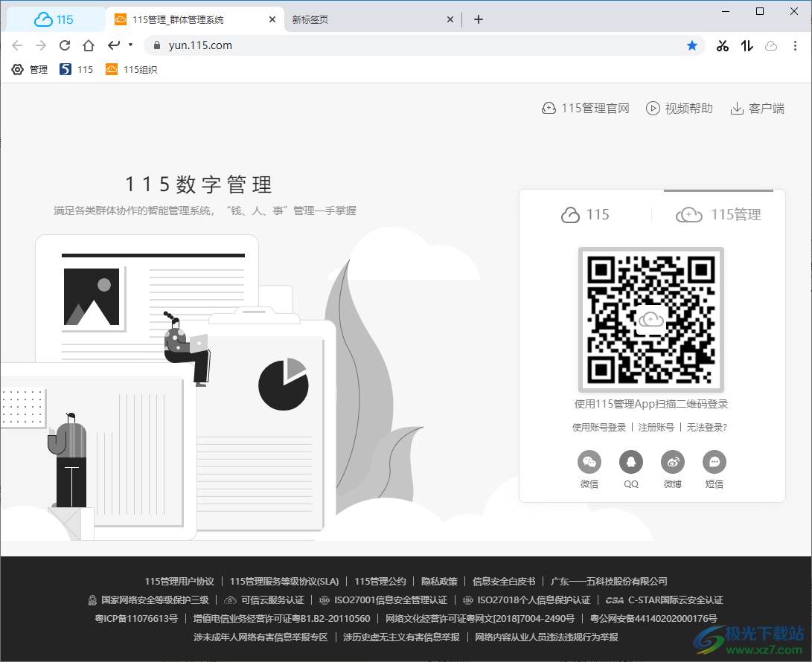Open the 粤ICP备11076613号 link

click(136, 619)
